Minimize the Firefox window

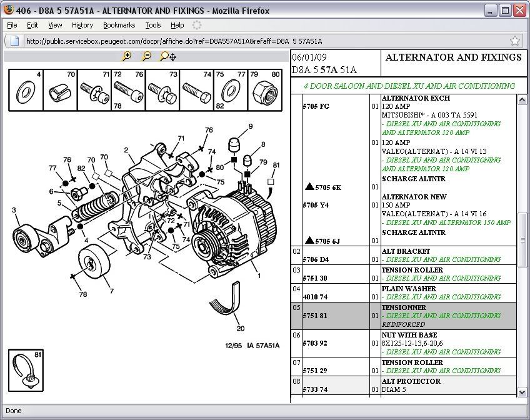491,11
